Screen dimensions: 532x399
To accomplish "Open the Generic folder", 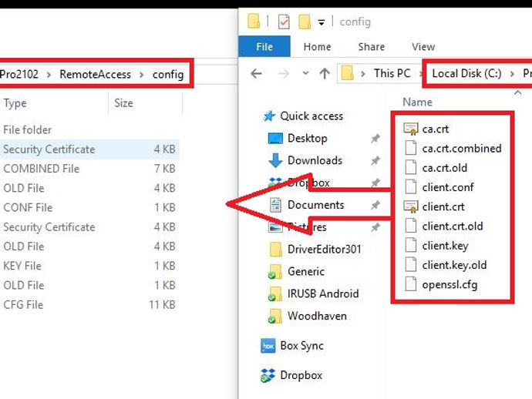I will 305,271.
